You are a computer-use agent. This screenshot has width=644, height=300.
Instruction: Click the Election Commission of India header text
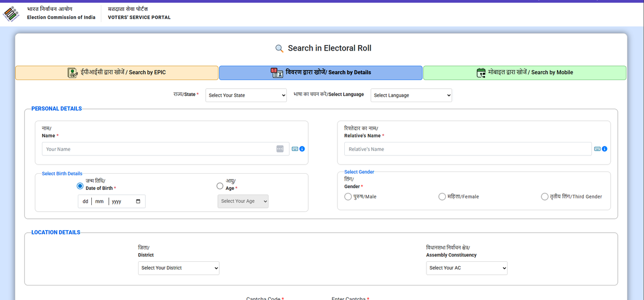point(61,17)
